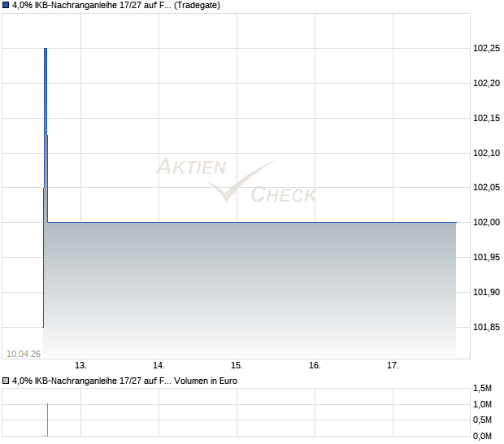Click the 0,0M volume axis label

coord(482,437)
